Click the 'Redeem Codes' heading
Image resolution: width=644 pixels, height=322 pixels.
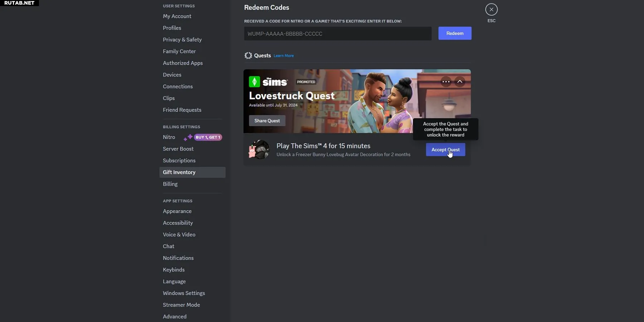pyautogui.click(x=267, y=8)
